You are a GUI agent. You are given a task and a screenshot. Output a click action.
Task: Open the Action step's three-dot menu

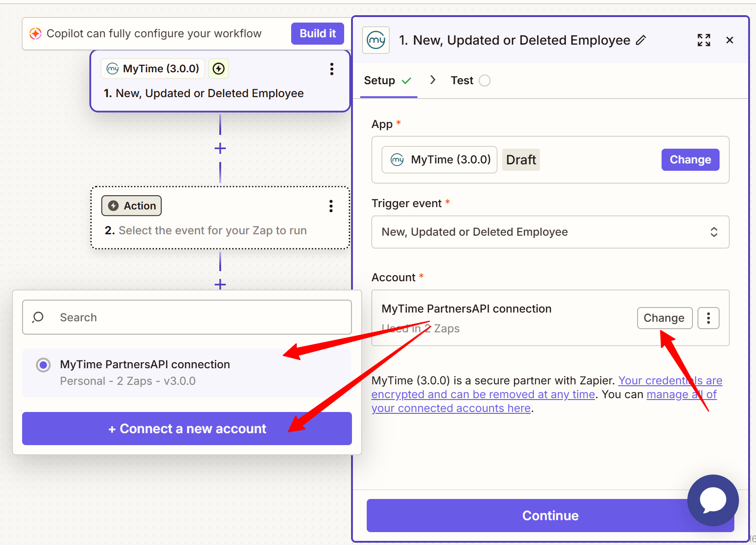(331, 206)
